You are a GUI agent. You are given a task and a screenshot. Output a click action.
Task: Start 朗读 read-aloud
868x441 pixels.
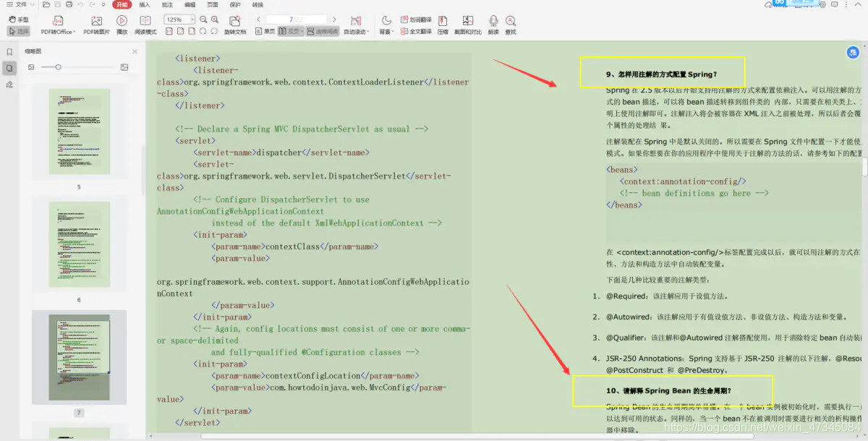pyautogui.click(x=493, y=25)
